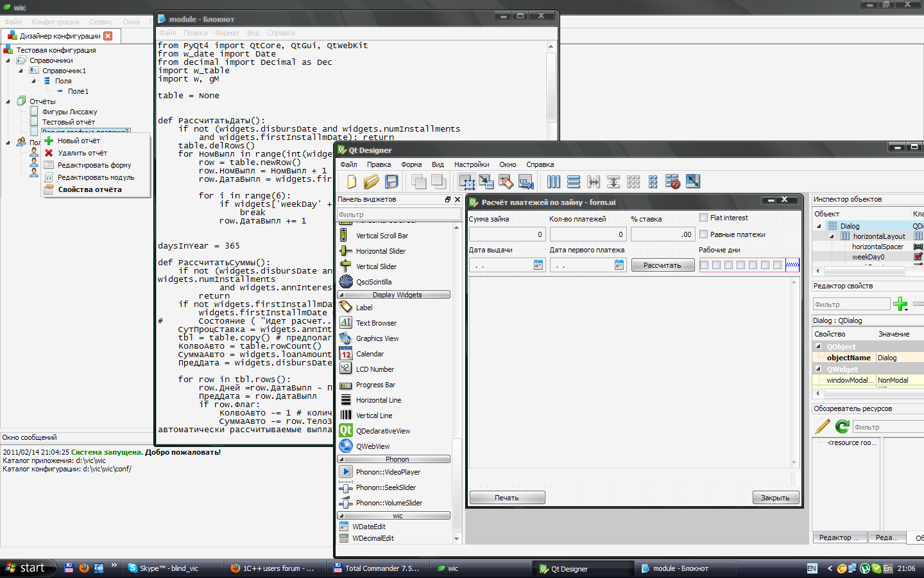
Task: Open the 'Форма' menu in Qt Designer
Action: click(x=411, y=164)
